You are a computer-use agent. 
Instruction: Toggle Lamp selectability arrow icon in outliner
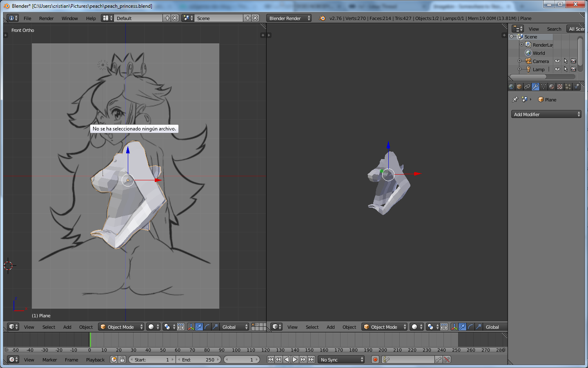(x=566, y=69)
